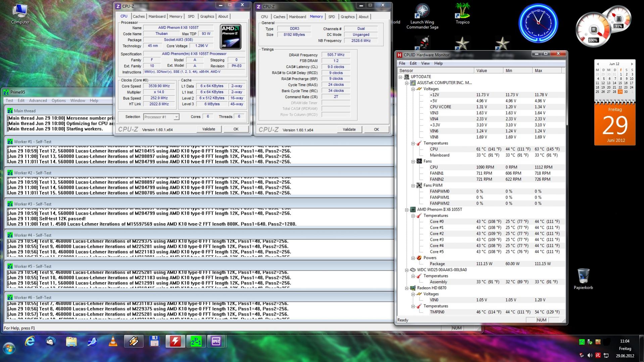The width and height of the screenshot is (644, 362).
Task: Switch to the Prime95 taskbar button
Action: tap(196, 342)
